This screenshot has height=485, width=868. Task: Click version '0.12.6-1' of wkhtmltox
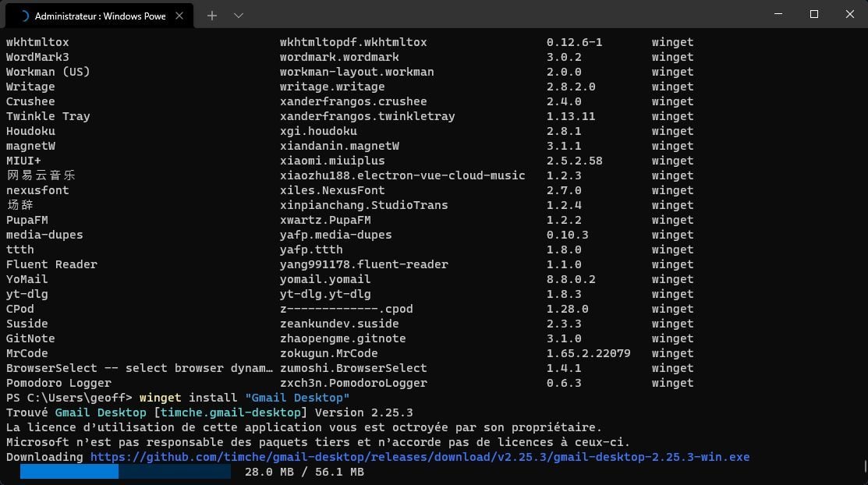(574, 42)
